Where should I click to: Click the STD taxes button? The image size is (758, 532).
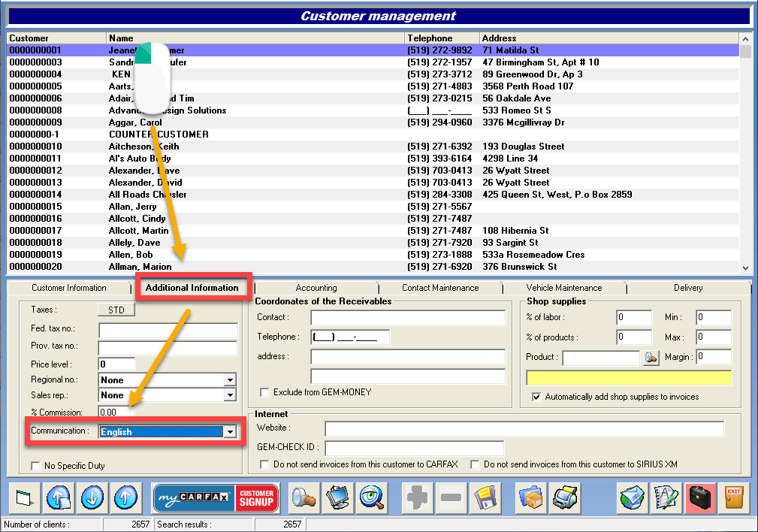(x=116, y=310)
